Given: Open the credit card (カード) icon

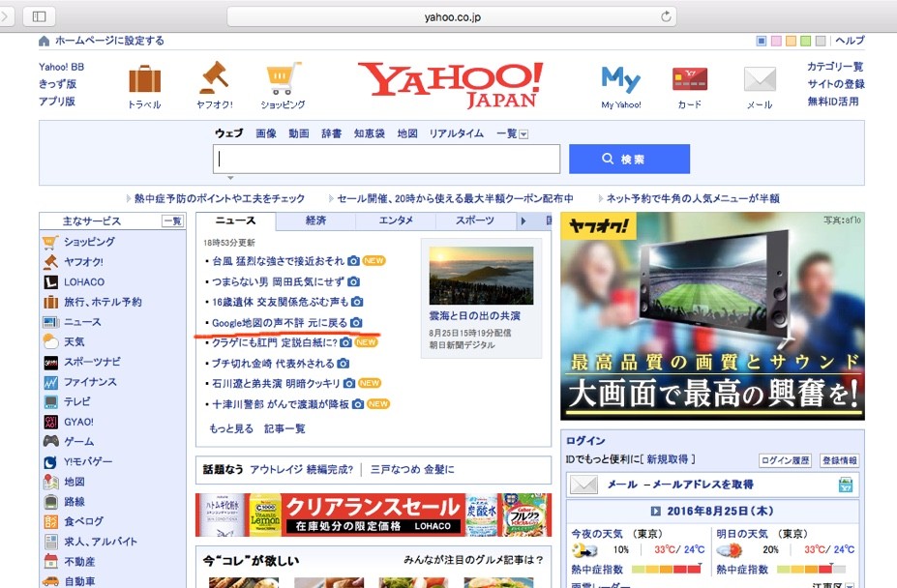Looking at the screenshot, I should [x=689, y=79].
